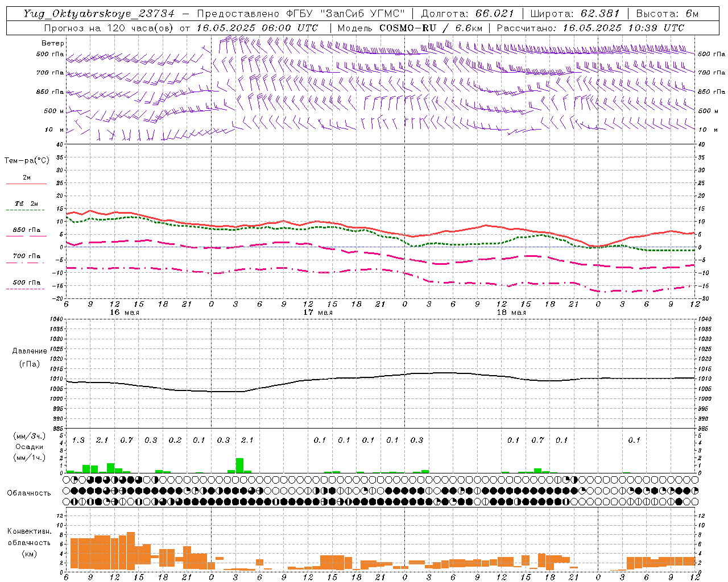Click the (км) convective cloud unit label
The width and height of the screenshot is (728, 582).
29,553
